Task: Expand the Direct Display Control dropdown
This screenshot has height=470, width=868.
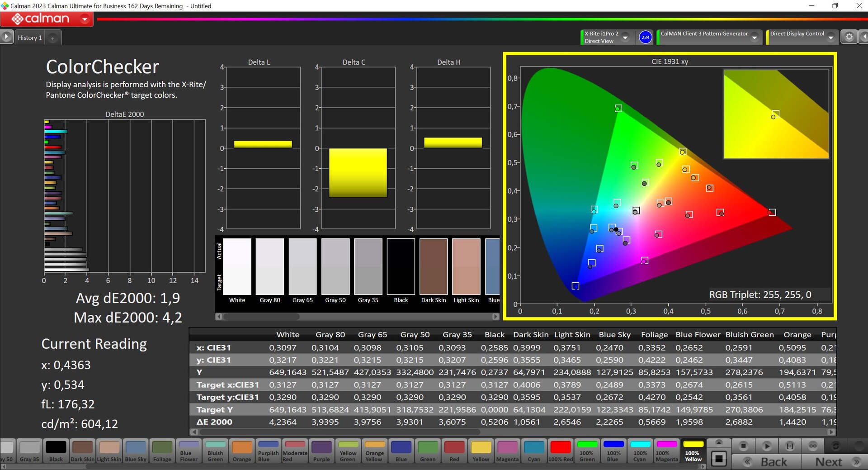Action: coord(830,38)
